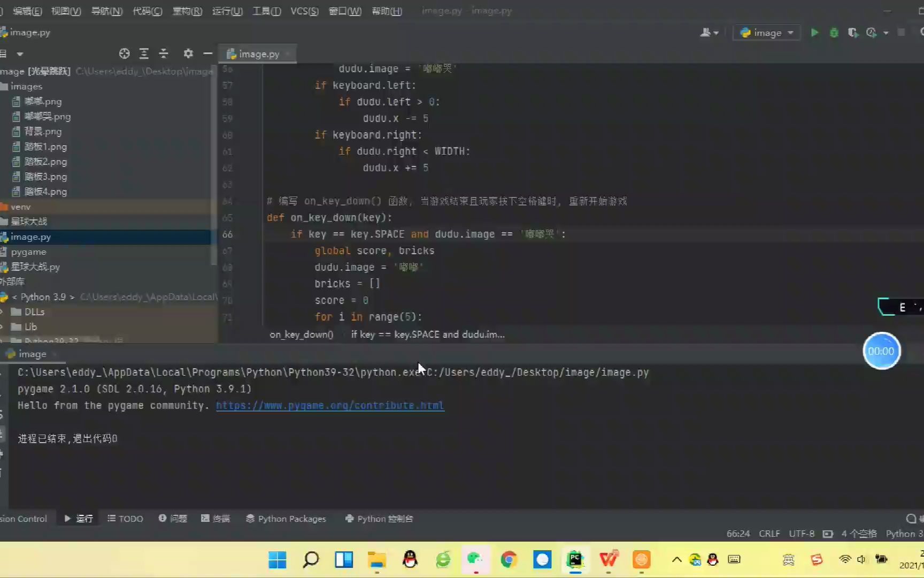Follow the pygame.org contribute link in console
924x578 pixels.
click(329, 405)
